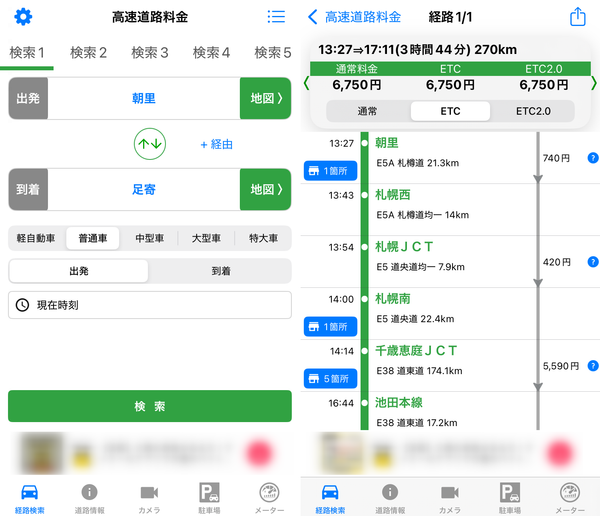Image resolution: width=600 pixels, height=516 pixels.
Task: Swap departure and arrival with the arrows icon
Action: [x=150, y=144]
